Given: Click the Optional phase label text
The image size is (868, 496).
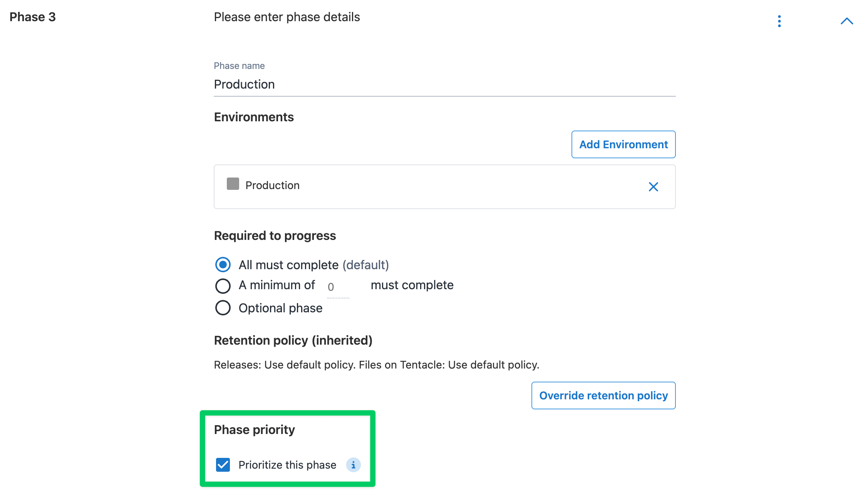Looking at the screenshot, I should [x=280, y=308].
